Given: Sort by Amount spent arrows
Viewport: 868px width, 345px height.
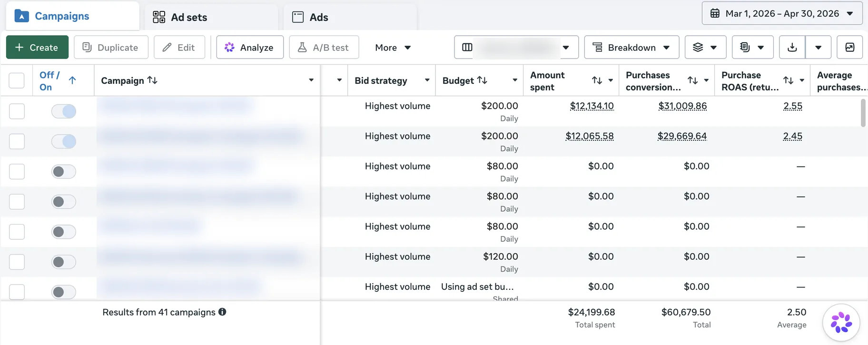Looking at the screenshot, I should coord(597,80).
